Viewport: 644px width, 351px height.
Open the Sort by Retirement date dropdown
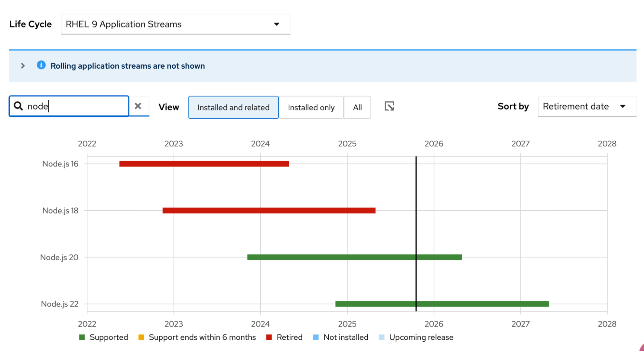pos(587,106)
